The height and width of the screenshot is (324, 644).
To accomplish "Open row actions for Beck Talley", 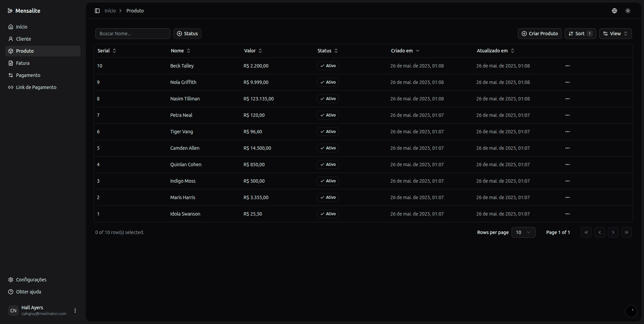I will pyautogui.click(x=568, y=66).
